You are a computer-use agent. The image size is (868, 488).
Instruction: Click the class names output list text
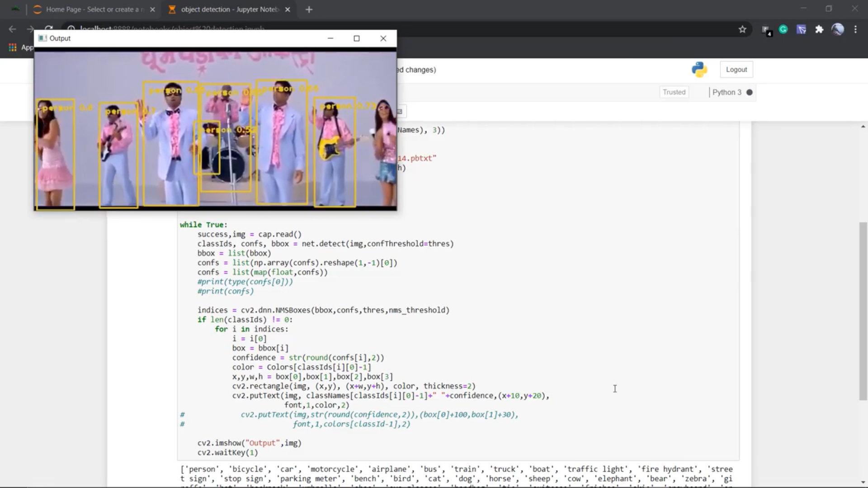coord(457,476)
